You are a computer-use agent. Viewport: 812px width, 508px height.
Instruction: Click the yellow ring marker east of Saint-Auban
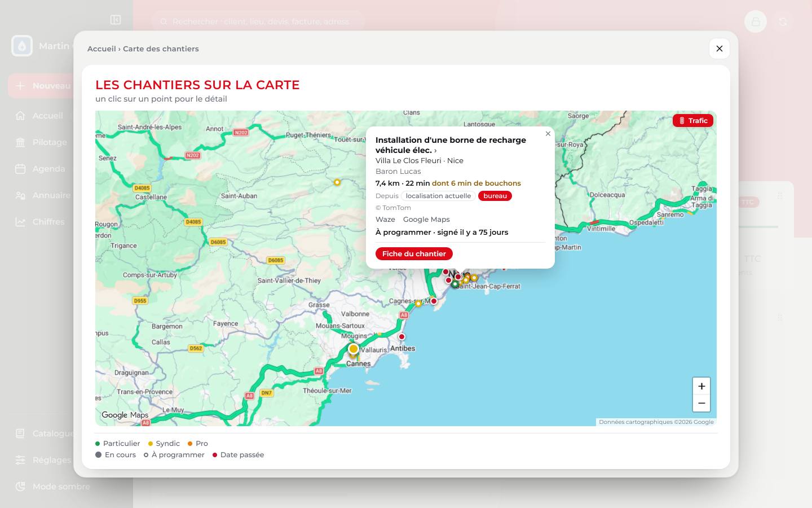pyautogui.click(x=337, y=182)
